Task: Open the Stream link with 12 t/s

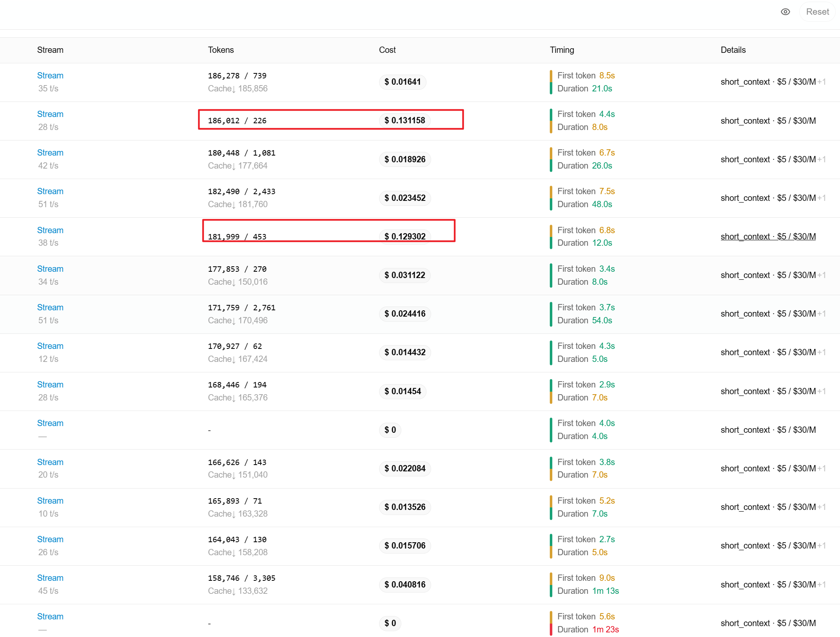Action: (50, 346)
